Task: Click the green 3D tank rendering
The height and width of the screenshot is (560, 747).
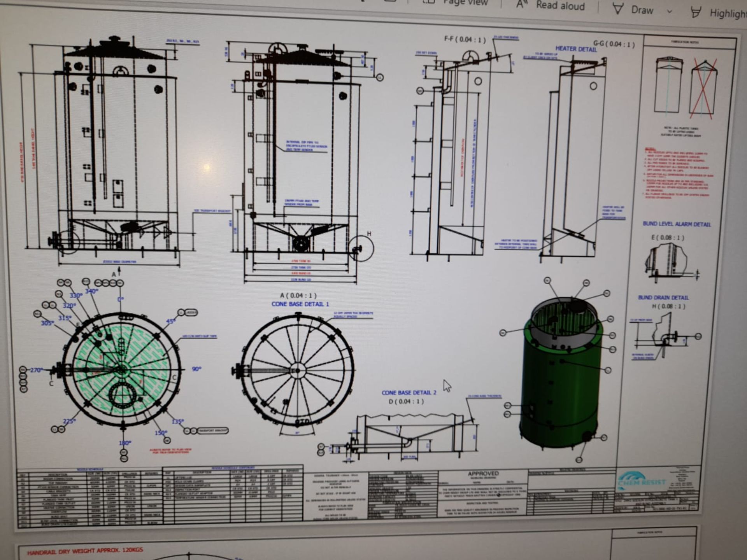Action: pyautogui.click(x=561, y=374)
